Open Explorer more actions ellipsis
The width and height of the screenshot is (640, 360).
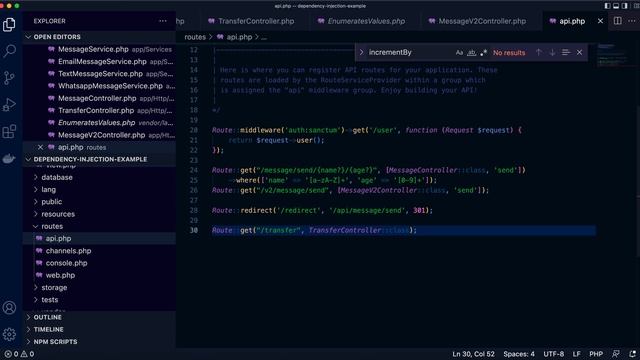point(163,21)
